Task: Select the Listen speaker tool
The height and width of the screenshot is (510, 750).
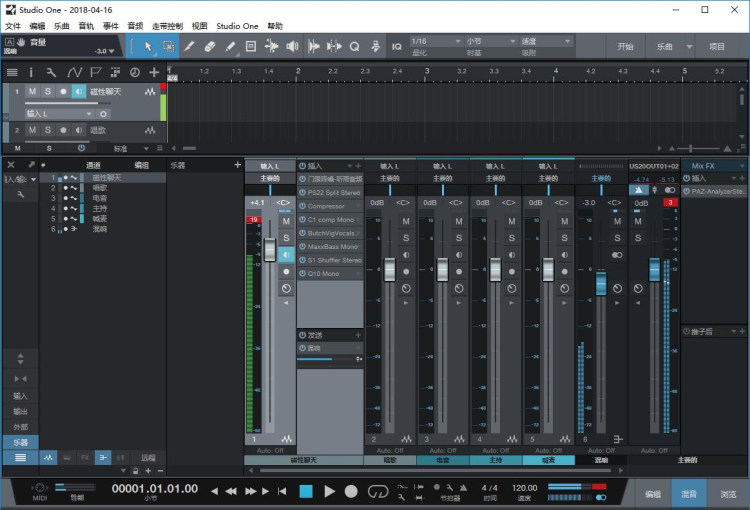Action: pyautogui.click(x=292, y=46)
